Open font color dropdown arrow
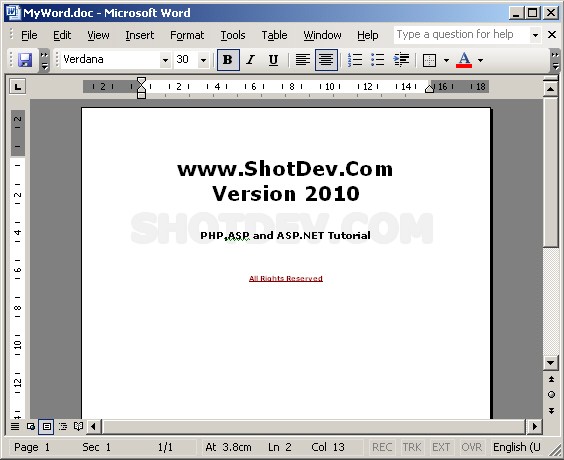 click(x=480, y=60)
